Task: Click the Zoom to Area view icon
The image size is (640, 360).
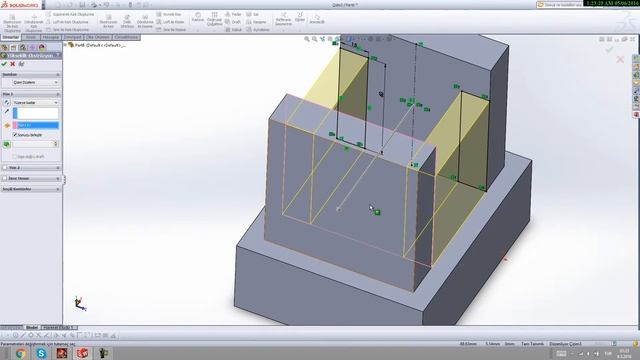Action: point(315,39)
